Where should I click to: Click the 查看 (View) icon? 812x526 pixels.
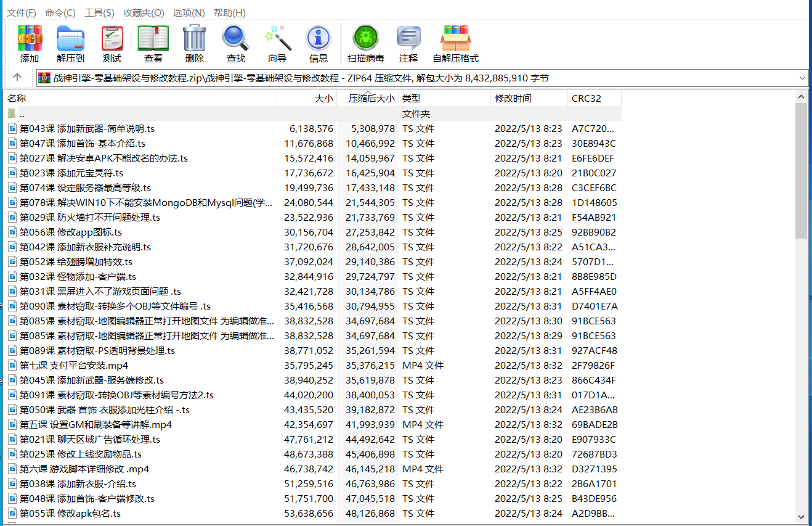[153, 43]
